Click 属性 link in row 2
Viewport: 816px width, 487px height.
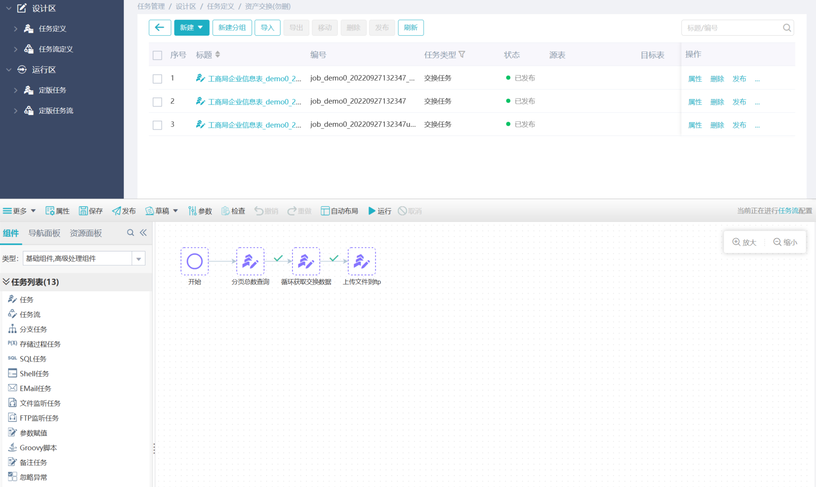coord(694,102)
